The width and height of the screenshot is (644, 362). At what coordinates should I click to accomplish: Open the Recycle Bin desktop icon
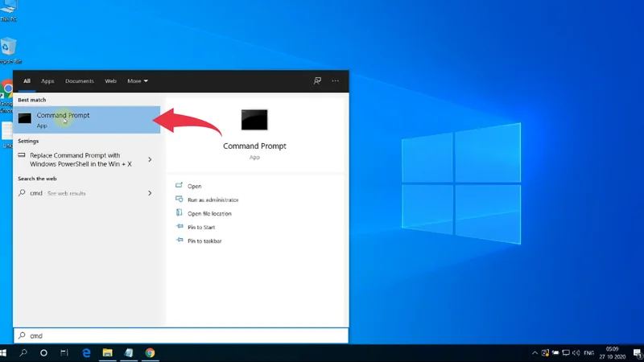[10, 48]
